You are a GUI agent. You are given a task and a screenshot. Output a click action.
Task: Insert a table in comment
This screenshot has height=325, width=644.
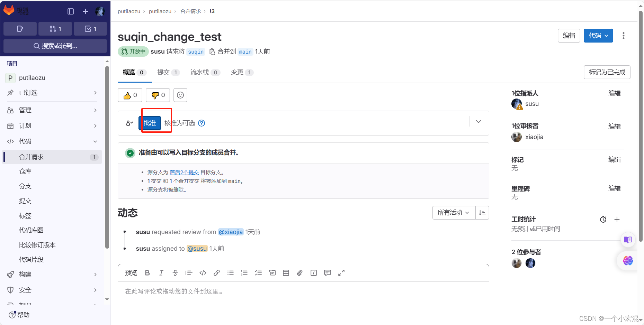click(286, 273)
